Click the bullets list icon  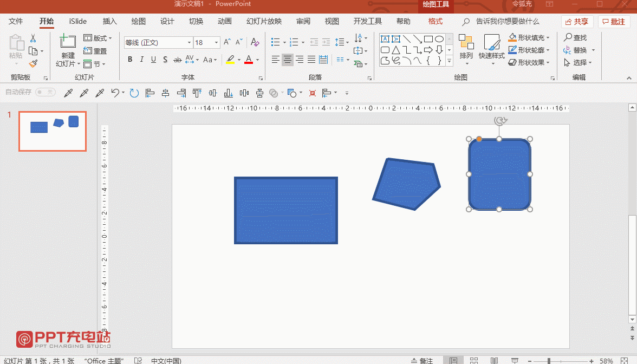275,42
